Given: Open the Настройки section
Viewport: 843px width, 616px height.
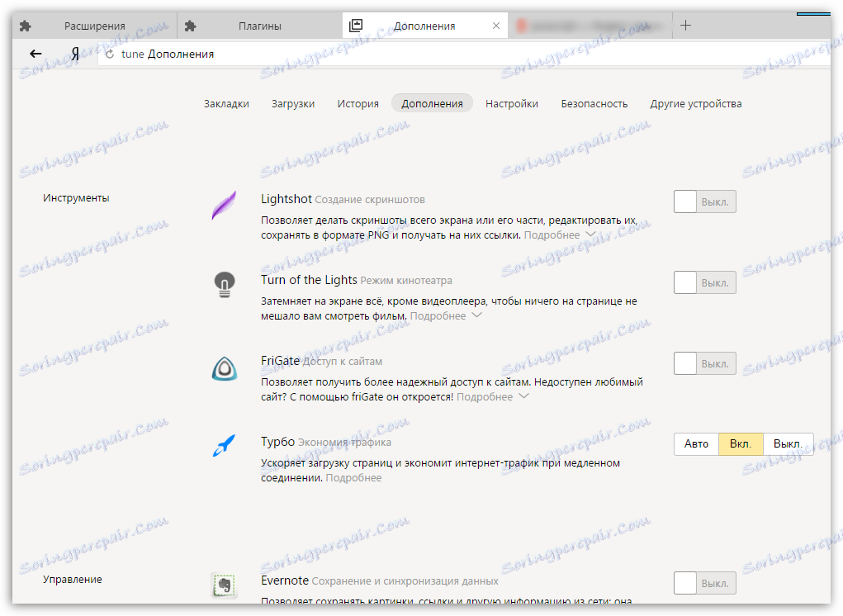Looking at the screenshot, I should click(512, 104).
